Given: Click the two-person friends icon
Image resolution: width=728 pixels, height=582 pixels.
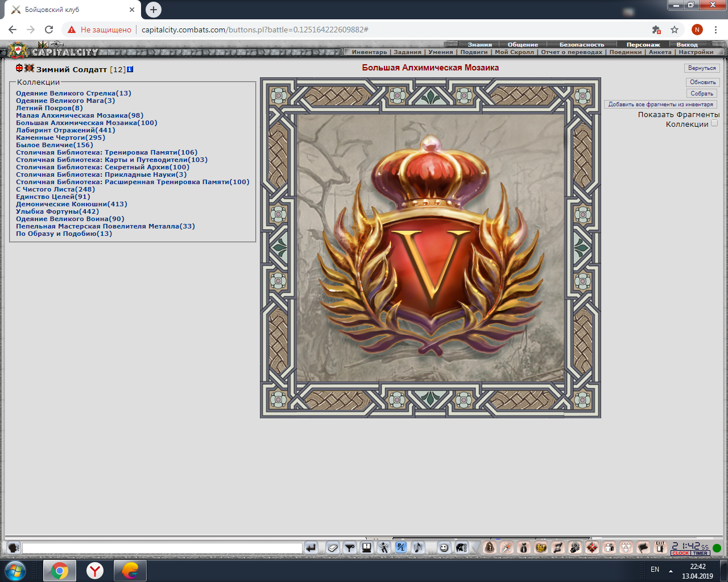Looking at the screenshot, I should [x=609, y=548].
